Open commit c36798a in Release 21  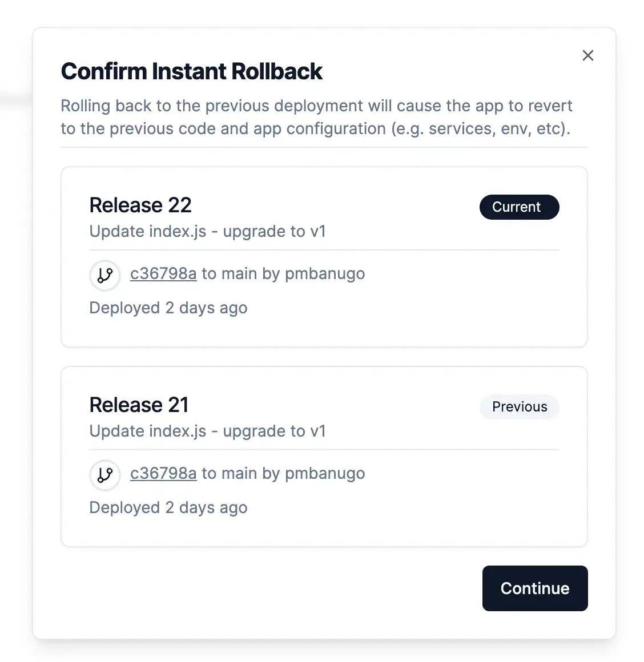pyautogui.click(x=163, y=473)
